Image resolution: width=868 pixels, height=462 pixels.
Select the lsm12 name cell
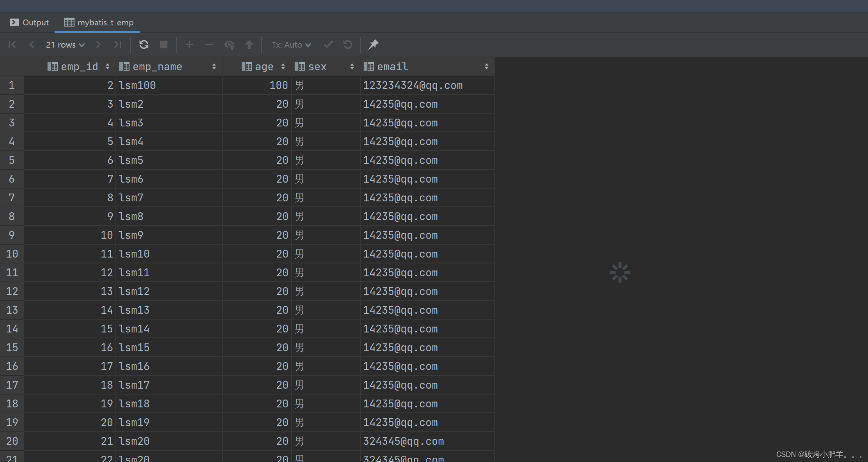coord(169,291)
